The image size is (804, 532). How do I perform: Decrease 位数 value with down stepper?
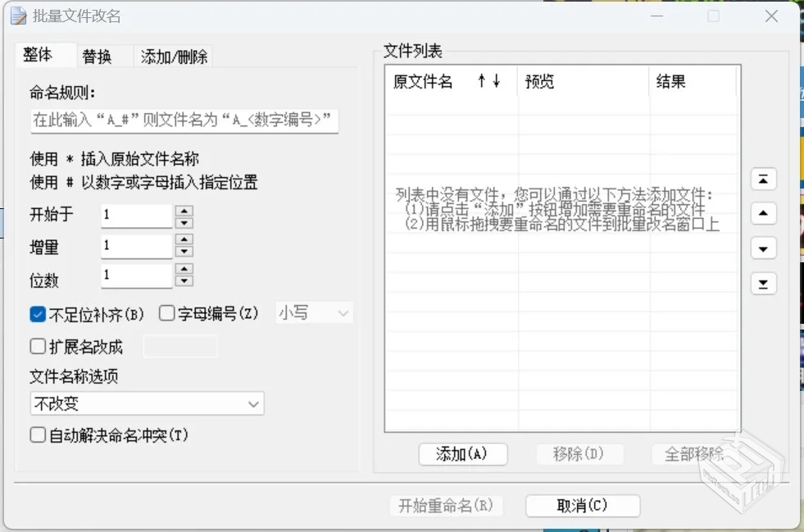click(x=186, y=281)
